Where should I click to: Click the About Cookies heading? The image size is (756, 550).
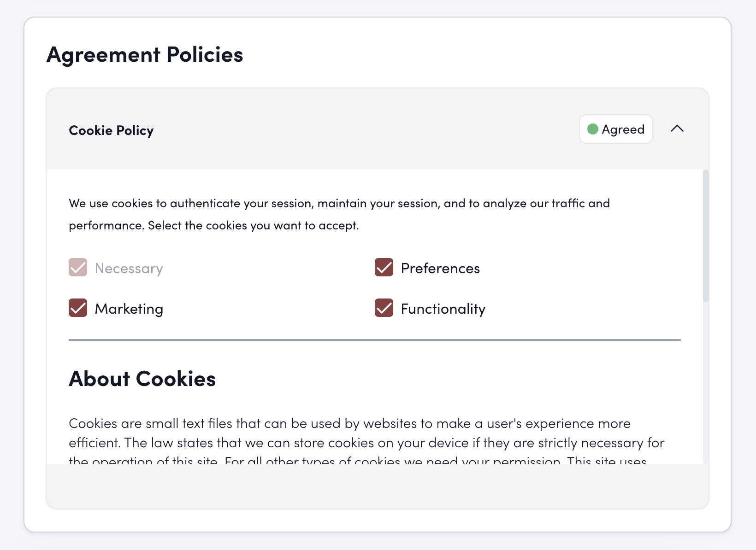pos(142,379)
